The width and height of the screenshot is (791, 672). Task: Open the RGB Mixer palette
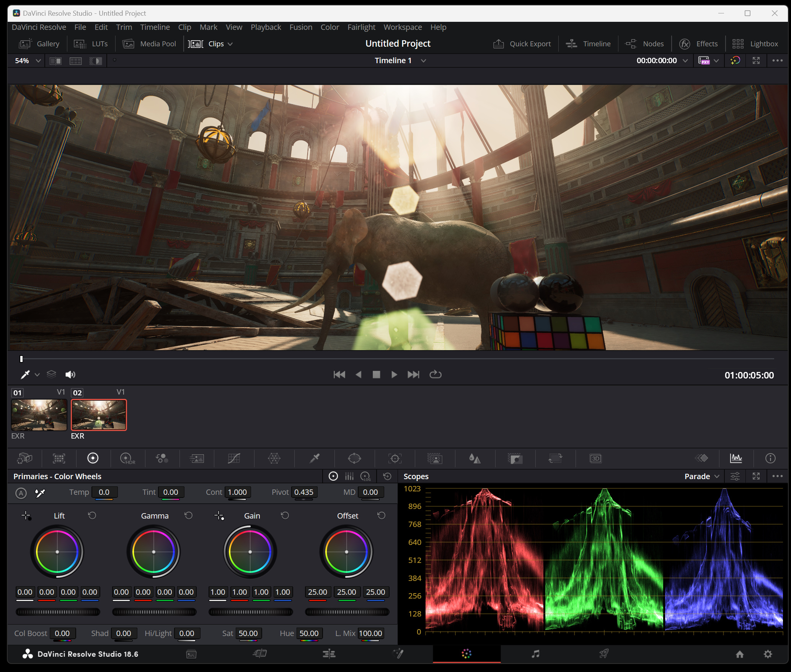click(162, 458)
